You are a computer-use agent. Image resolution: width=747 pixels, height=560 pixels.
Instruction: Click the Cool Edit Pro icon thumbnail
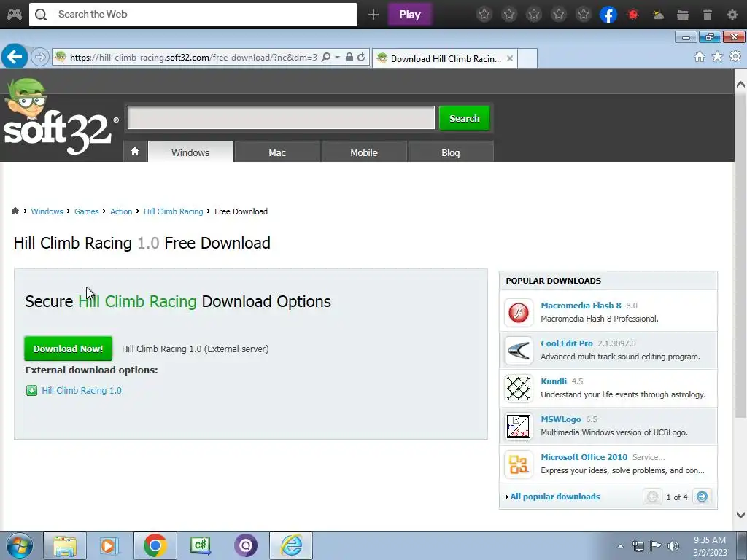[x=519, y=351]
